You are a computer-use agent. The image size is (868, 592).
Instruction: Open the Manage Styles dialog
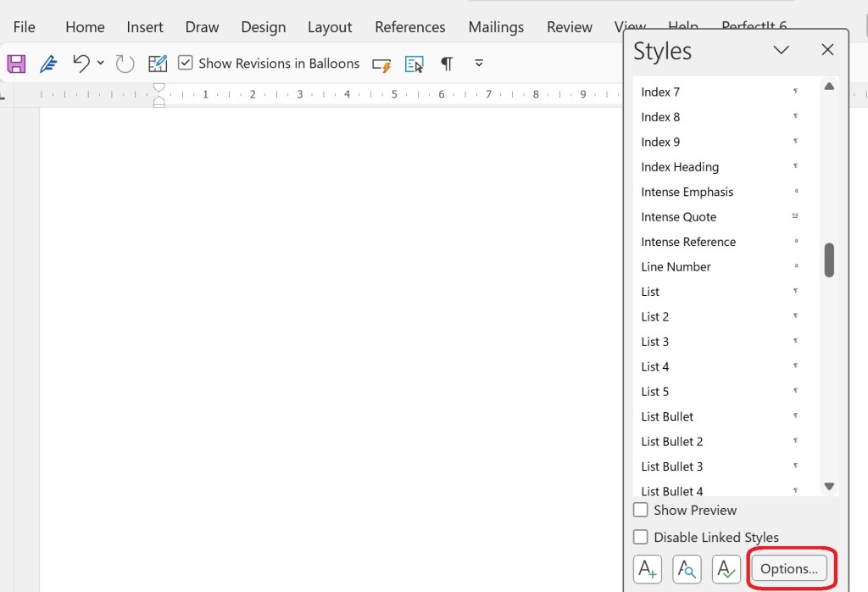point(726,569)
